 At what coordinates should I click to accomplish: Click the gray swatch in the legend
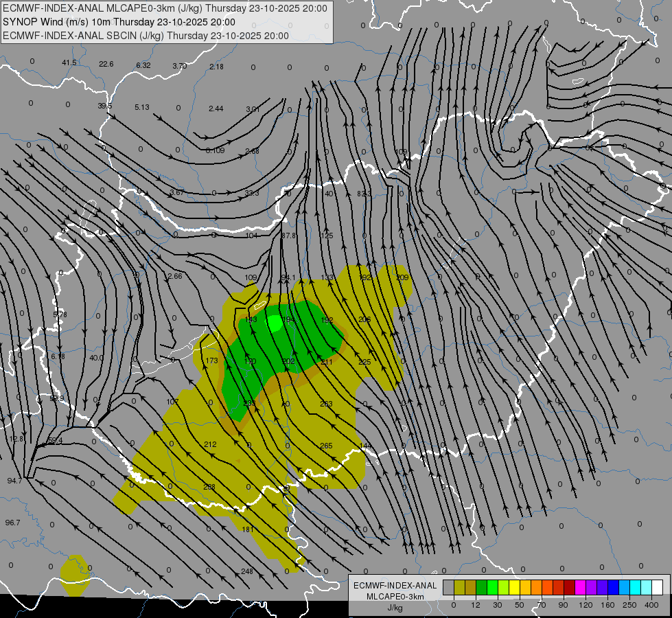pyautogui.click(x=449, y=587)
